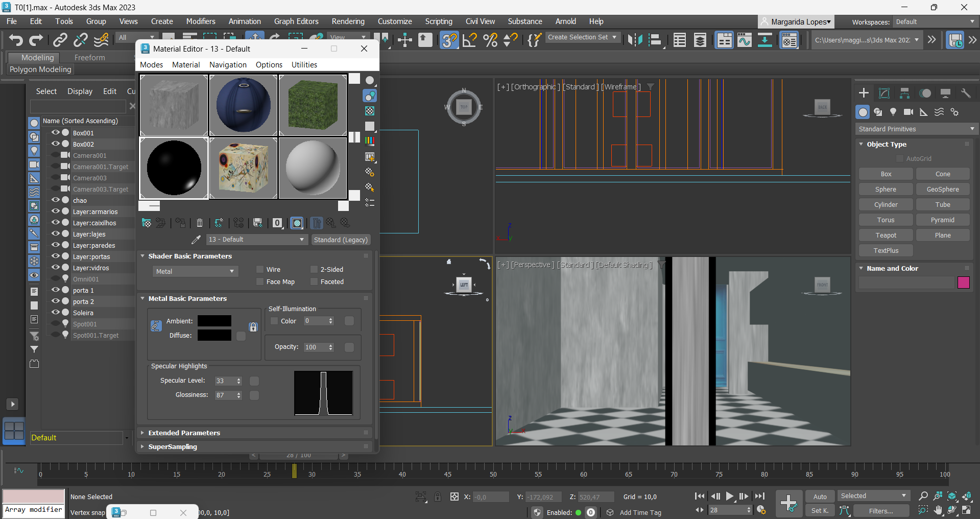The height and width of the screenshot is (519, 980).
Task: Enable the Wire checkbox
Action: click(260, 270)
